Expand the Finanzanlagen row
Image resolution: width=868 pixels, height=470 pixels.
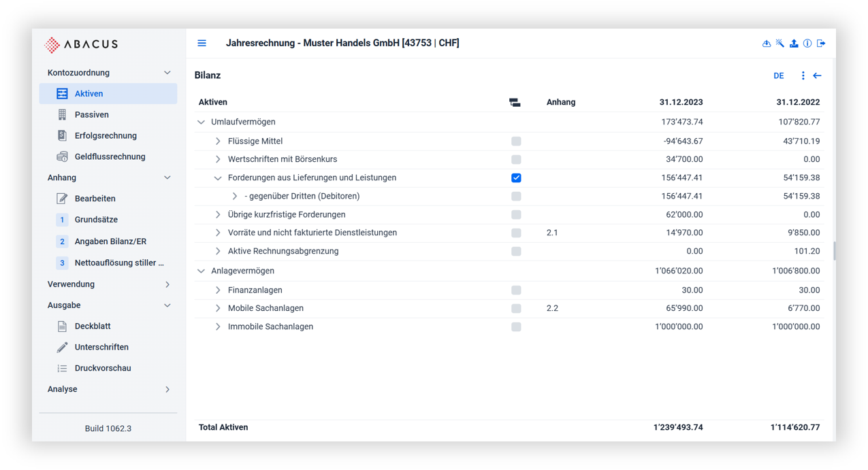[218, 290]
